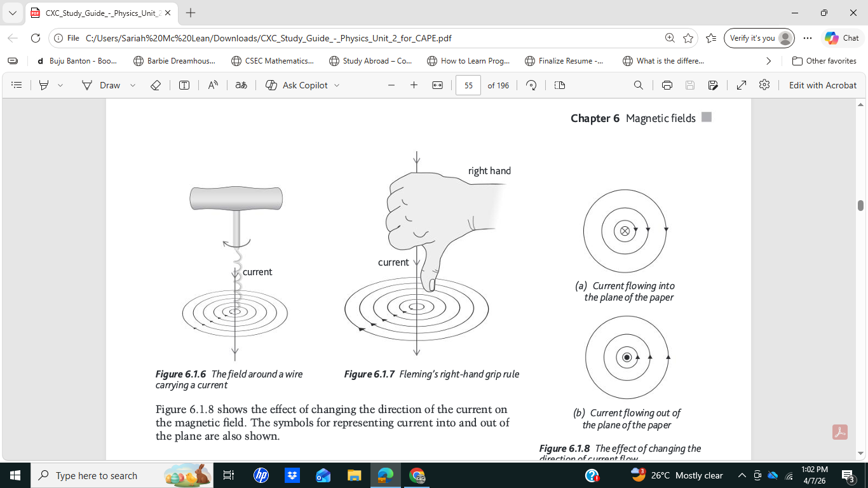Toggle page view layout button
The image size is (868, 488).
[x=559, y=85]
